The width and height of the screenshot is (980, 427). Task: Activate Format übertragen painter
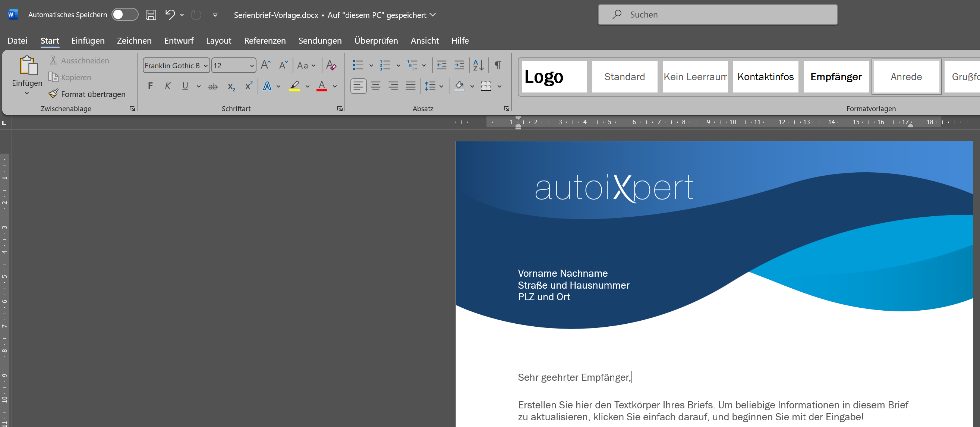point(87,94)
